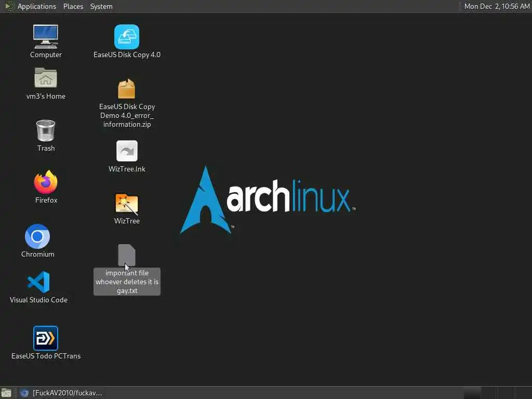532x399 pixels.
Task: Open vm3's Home folder icon
Action: pos(46,84)
